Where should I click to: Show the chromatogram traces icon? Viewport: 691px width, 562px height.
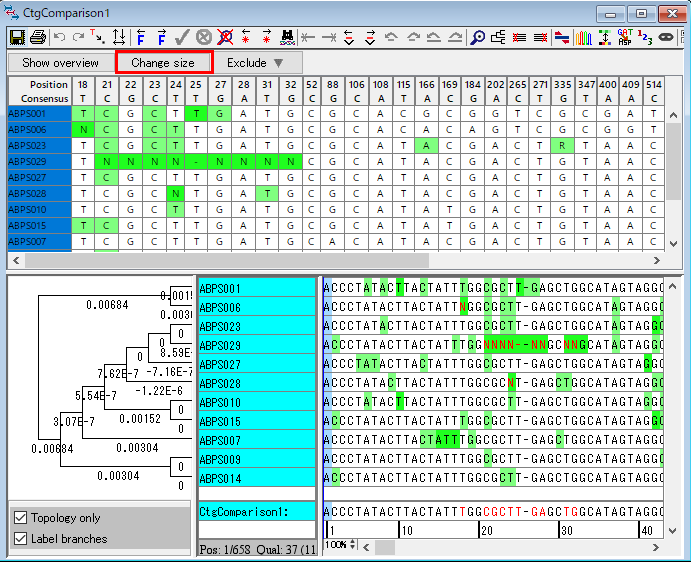click(583, 38)
